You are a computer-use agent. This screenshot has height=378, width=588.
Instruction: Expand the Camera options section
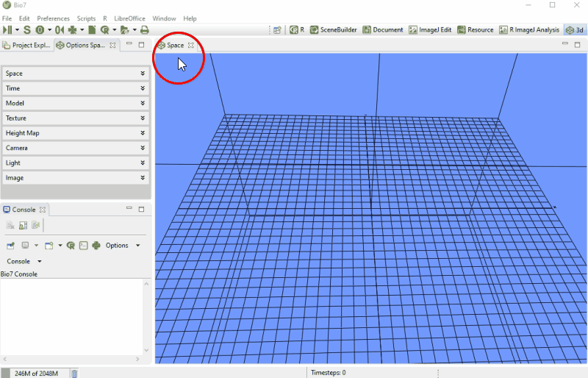(x=76, y=148)
